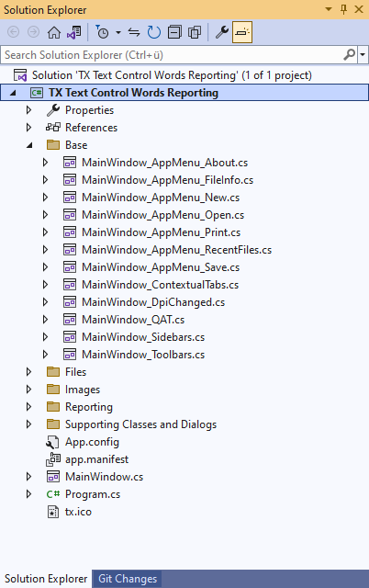This screenshot has width=369, height=588.
Task: Close the Solution Explorer panel
Action: pyautogui.click(x=359, y=9)
